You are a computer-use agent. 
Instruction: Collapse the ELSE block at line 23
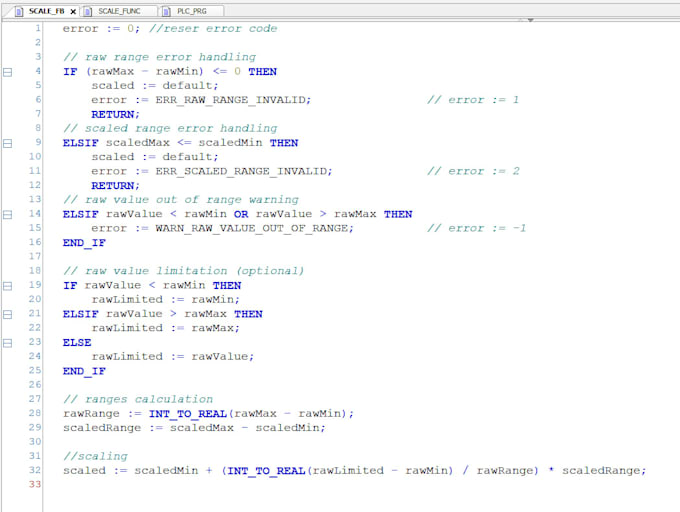click(x=7, y=343)
